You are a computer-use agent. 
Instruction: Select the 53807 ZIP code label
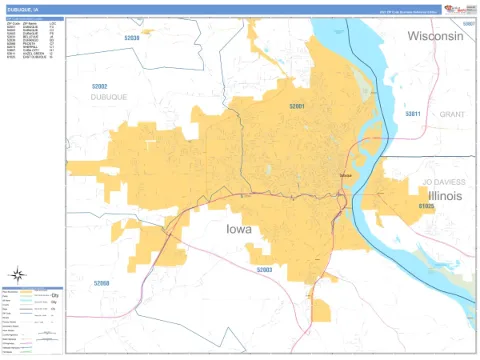point(469,24)
